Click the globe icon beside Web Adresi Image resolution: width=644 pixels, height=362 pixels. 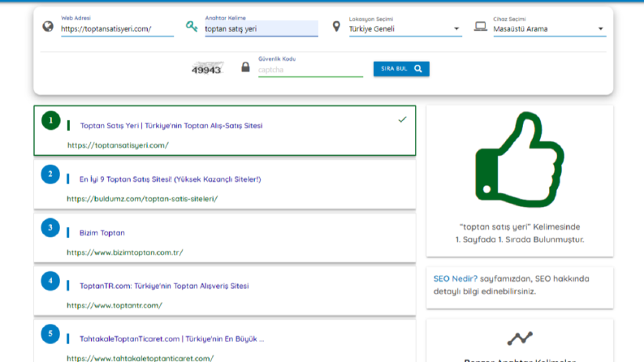click(48, 27)
